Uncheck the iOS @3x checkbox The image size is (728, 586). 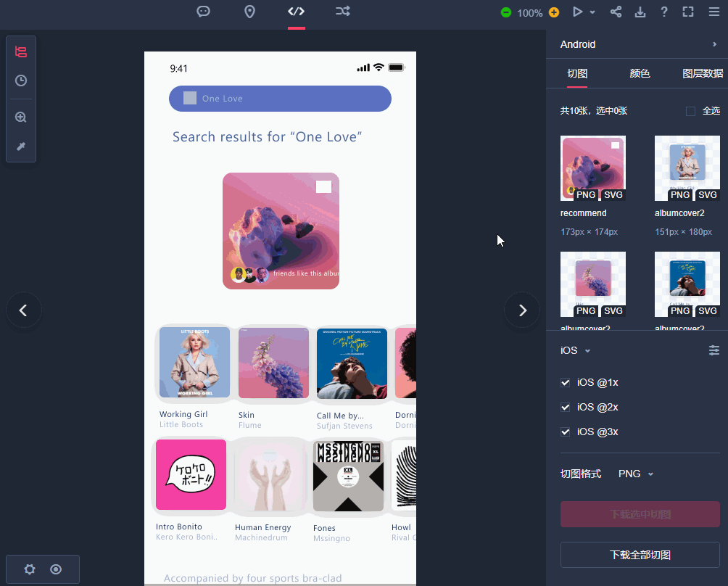click(565, 432)
